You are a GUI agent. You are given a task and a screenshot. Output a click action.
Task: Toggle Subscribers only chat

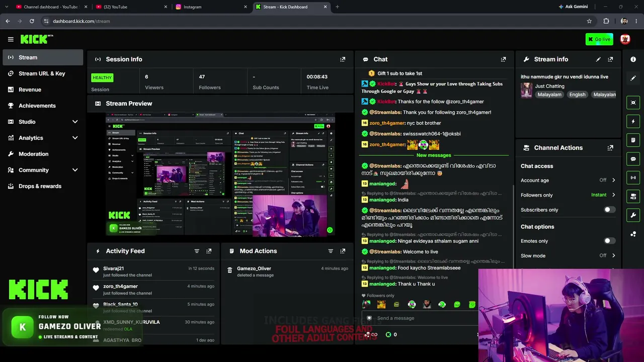(x=609, y=210)
